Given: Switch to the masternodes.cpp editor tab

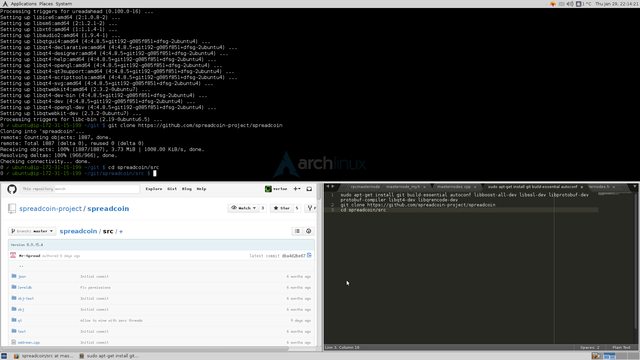Looking at the screenshot, I should [x=454, y=187].
